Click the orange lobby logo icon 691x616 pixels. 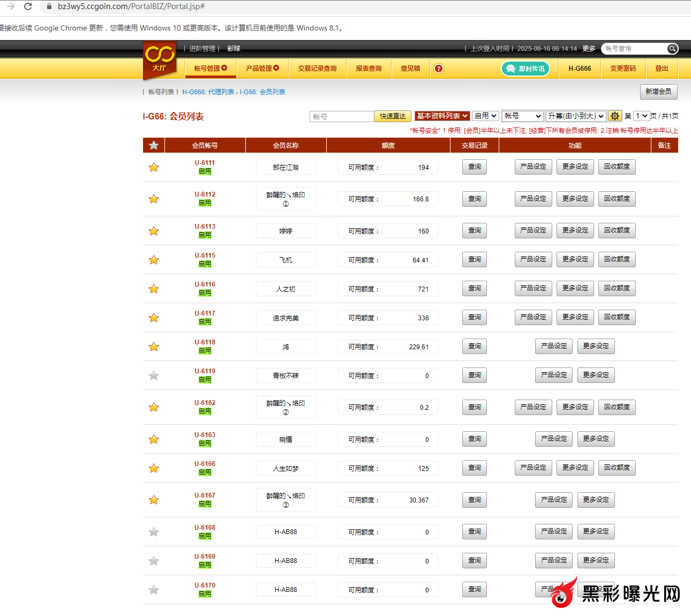(x=160, y=58)
